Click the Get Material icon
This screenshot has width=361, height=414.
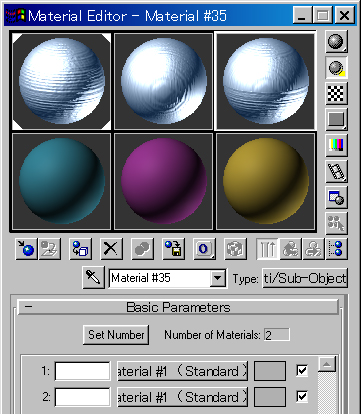coord(27,249)
